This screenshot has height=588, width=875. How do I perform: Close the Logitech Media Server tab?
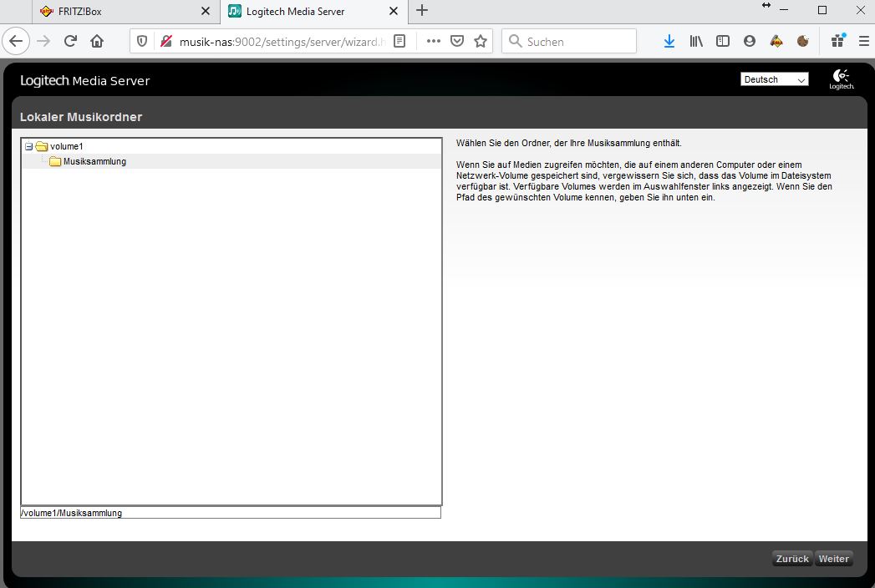coord(394,11)
